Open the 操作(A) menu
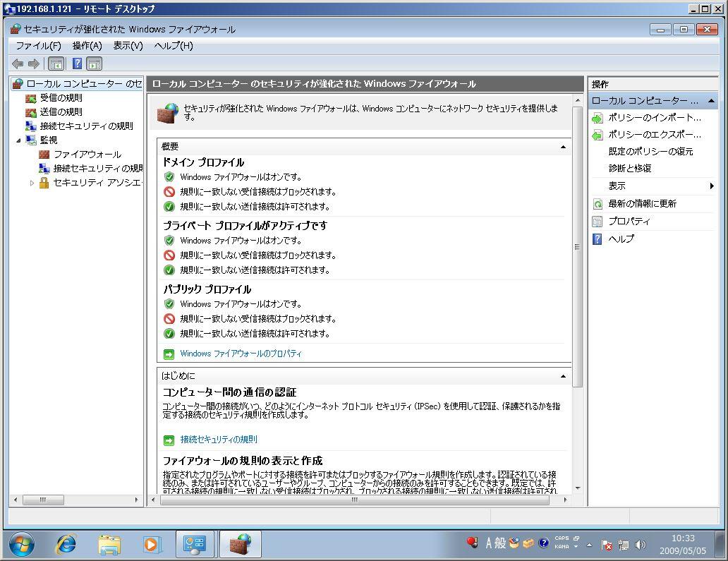The height and width of the screenshot is (561, 728). pos(87,45)
